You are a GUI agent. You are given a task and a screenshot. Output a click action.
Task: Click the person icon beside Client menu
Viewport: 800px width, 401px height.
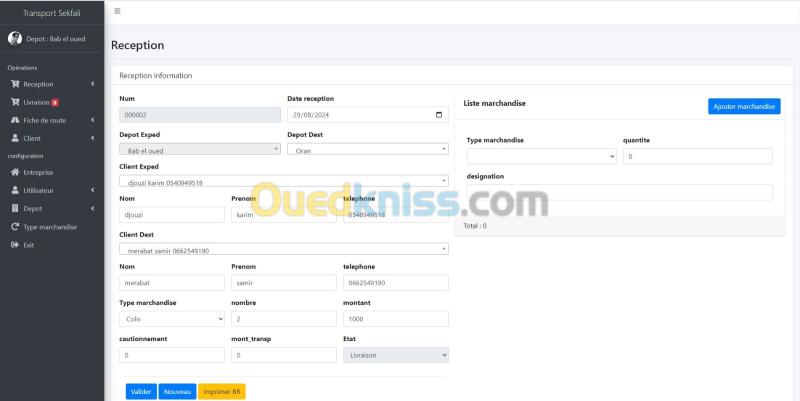click(x=15, y=138)
